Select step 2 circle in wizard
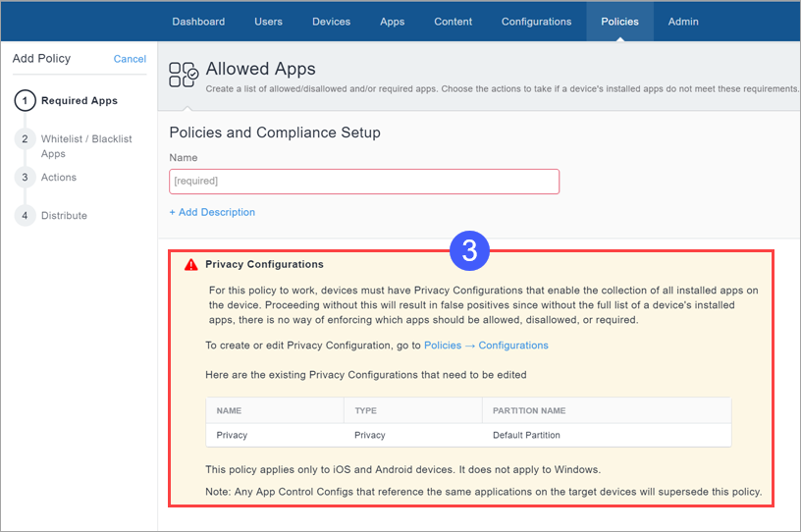This screenshot has height=532, width=801. pyautogui.click(x=25, y=139)
